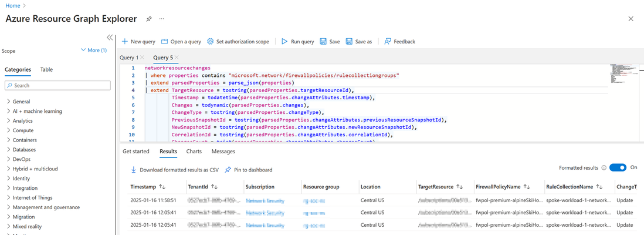Click Set authorization scope gear icon
The width and height of the screenshot is (644, 235).
coord(211,42)
